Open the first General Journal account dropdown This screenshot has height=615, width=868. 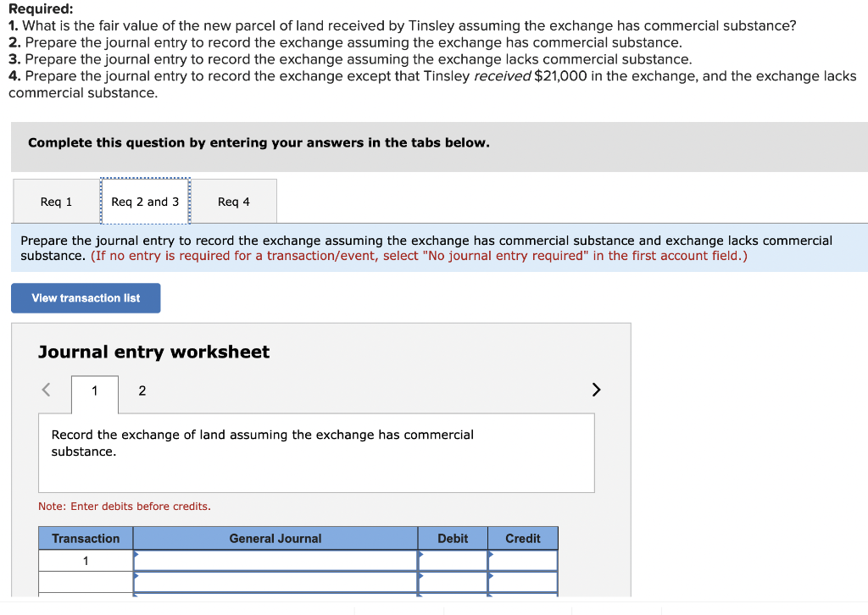point(275,560)
